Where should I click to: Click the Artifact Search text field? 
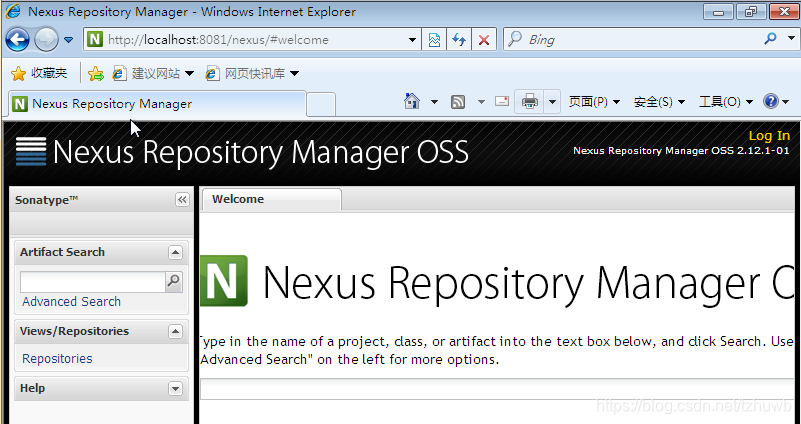pyautogui.click(x=92, y=281)
